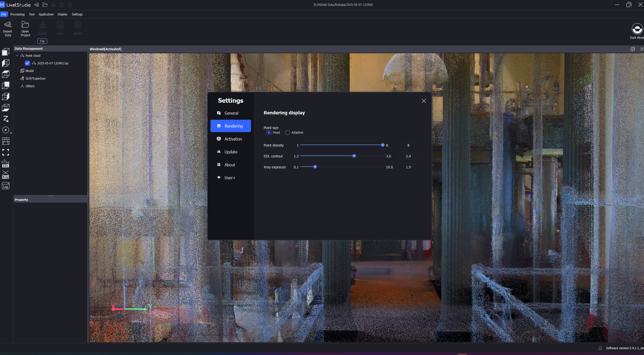Click the Open Project folder icon
The height and width of the screenshot is (355, 644).
pyautogui.click(x=25, y=25)
